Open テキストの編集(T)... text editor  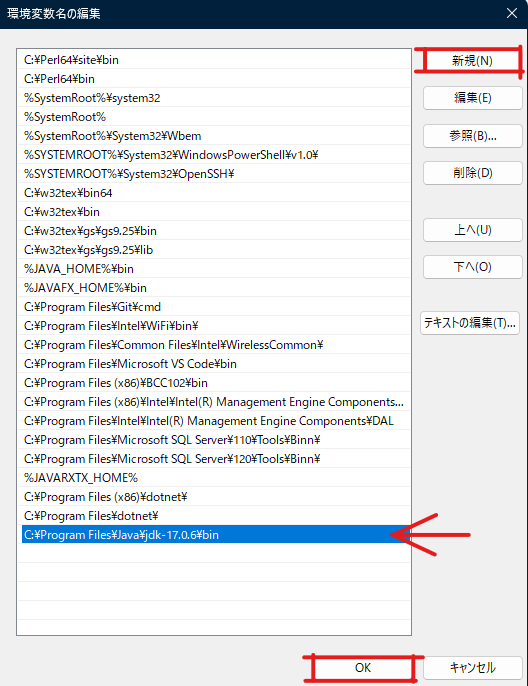[470, 323]
